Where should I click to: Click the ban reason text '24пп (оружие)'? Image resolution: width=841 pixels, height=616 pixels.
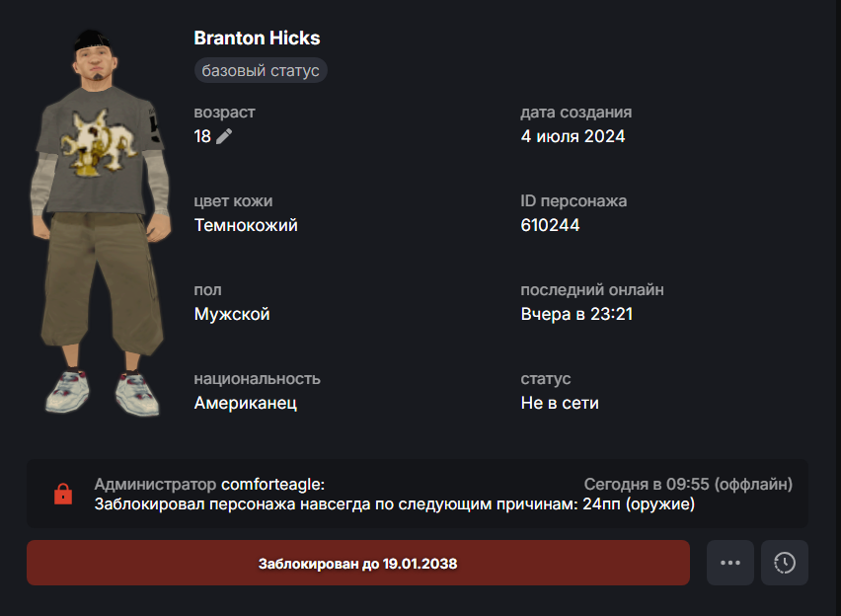(x=639, y=503)
